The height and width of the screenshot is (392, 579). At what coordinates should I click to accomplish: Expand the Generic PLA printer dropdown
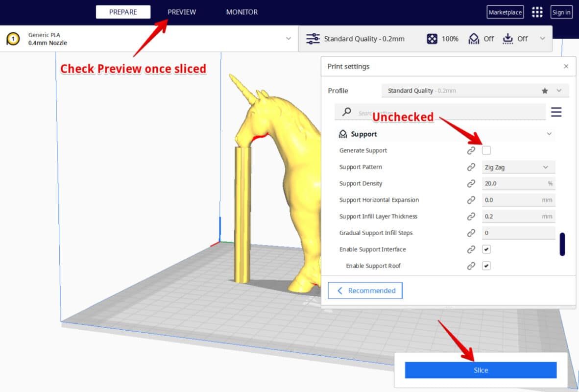(289, 38)
